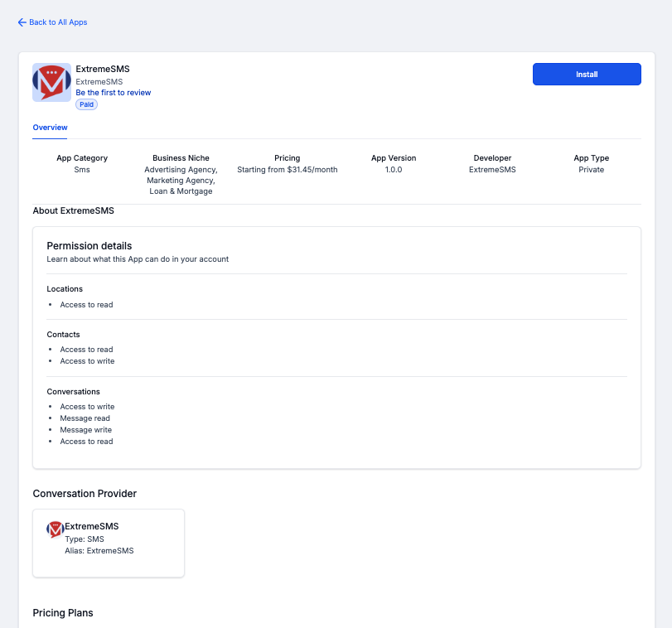Click the Starting from $31.45/month pricing text
Viewport: 672px width, 628px height.
pos(287,169)
